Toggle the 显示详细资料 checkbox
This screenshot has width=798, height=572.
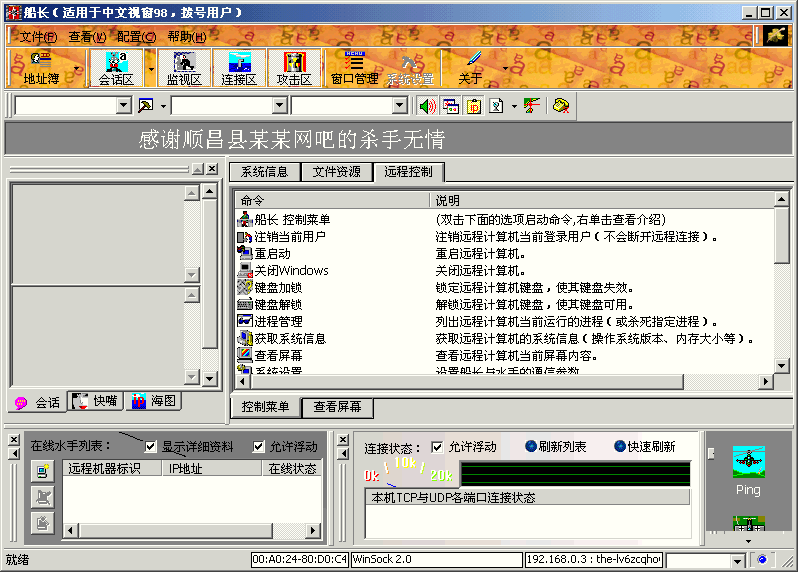152,446
